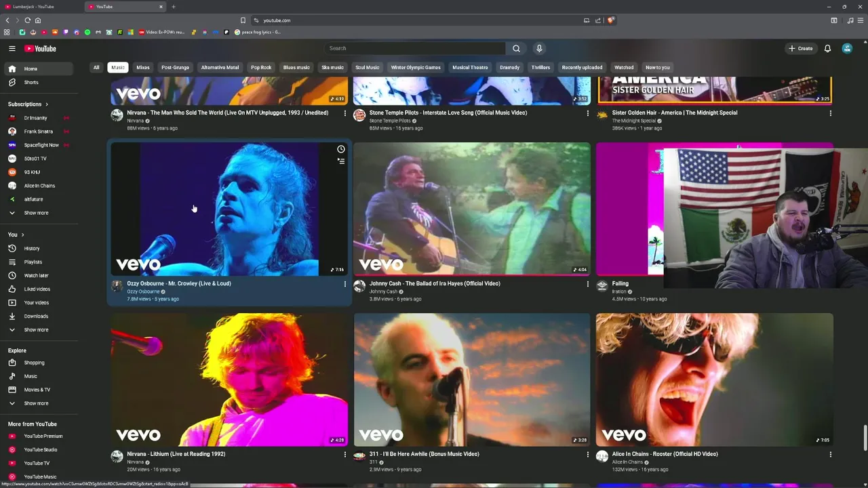This screenshot has width=868, height=488.
Task: Reload the page in browser
Action: 28,20
